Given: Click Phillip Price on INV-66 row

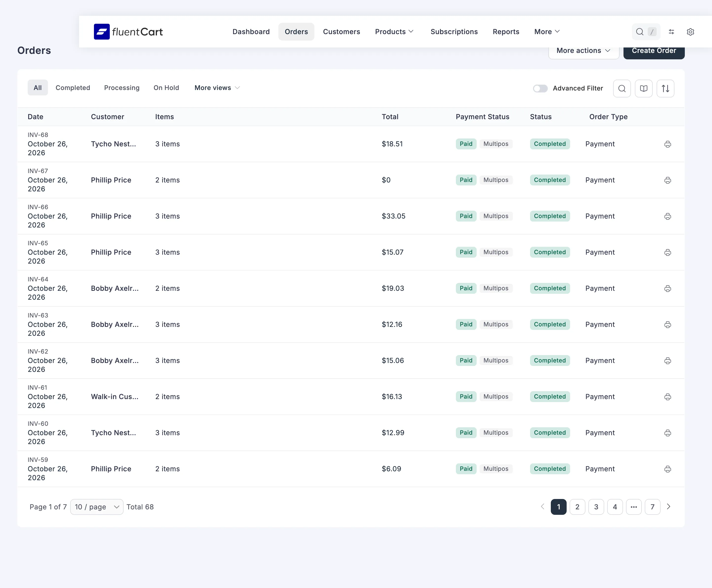Looking at the screenshot, I should pyautogui.click(x=111, y=216).
